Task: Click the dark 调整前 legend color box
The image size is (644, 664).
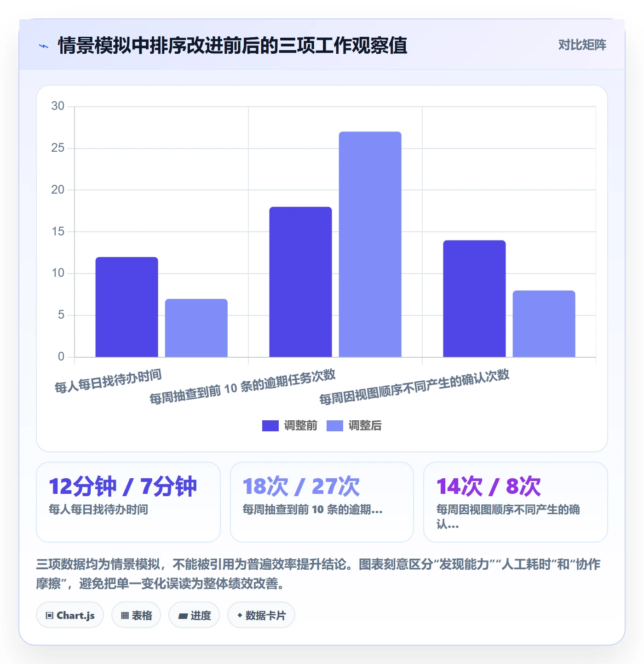Action: click(270, 426)
